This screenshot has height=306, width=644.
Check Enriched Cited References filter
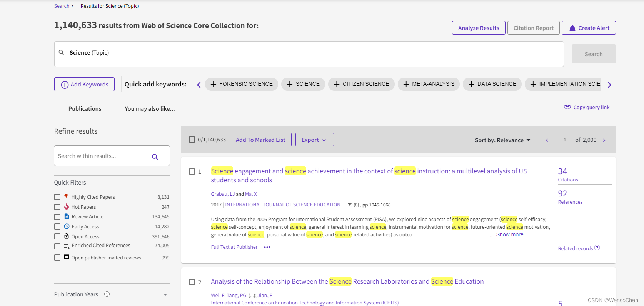click(x=57, y=246)
